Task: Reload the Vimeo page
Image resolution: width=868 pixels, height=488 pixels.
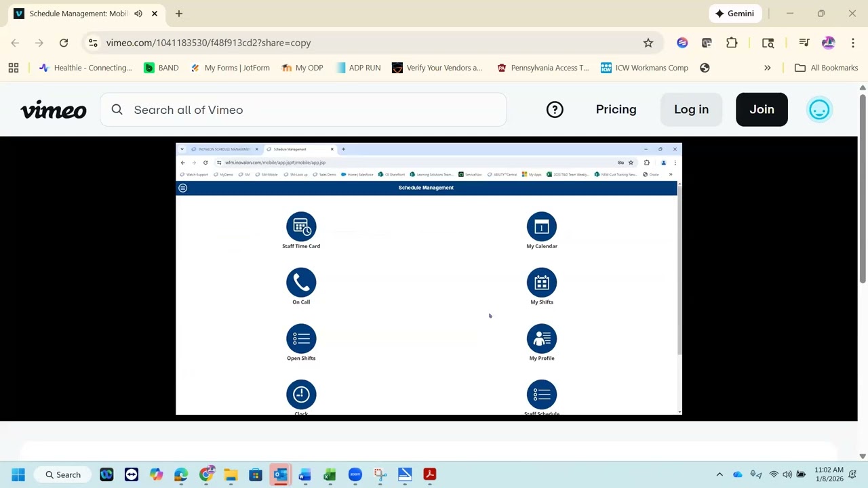Action: click(x=64, y=43)
